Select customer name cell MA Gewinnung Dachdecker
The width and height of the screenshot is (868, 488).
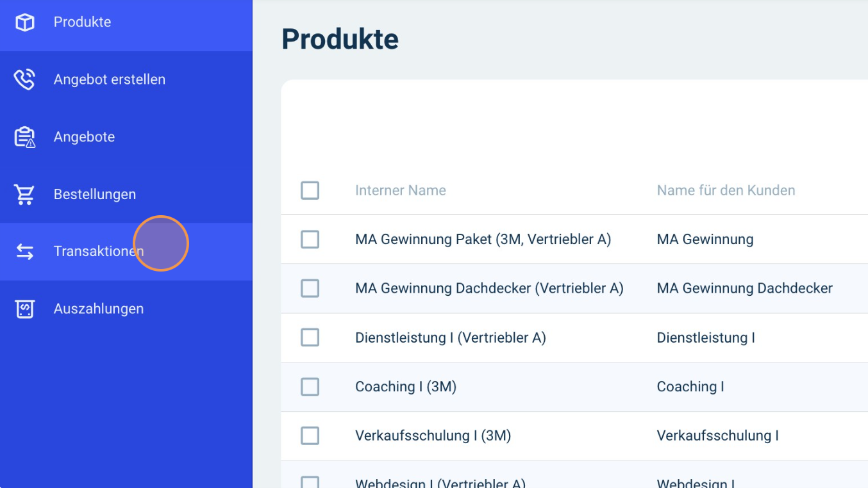click(745, 288)
